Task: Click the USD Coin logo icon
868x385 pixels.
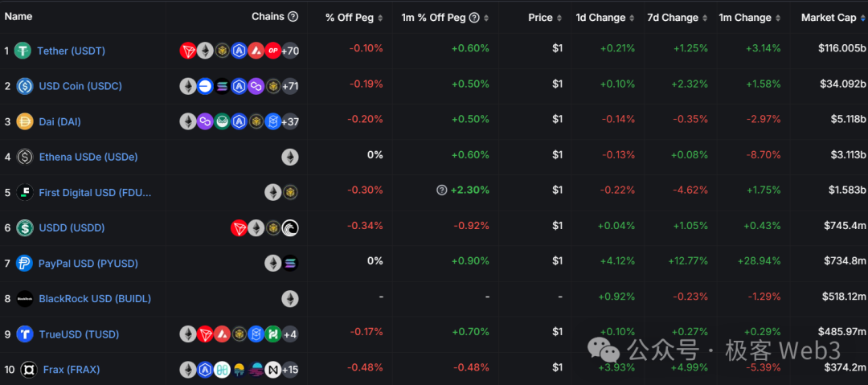Action: tap(24, 86)
